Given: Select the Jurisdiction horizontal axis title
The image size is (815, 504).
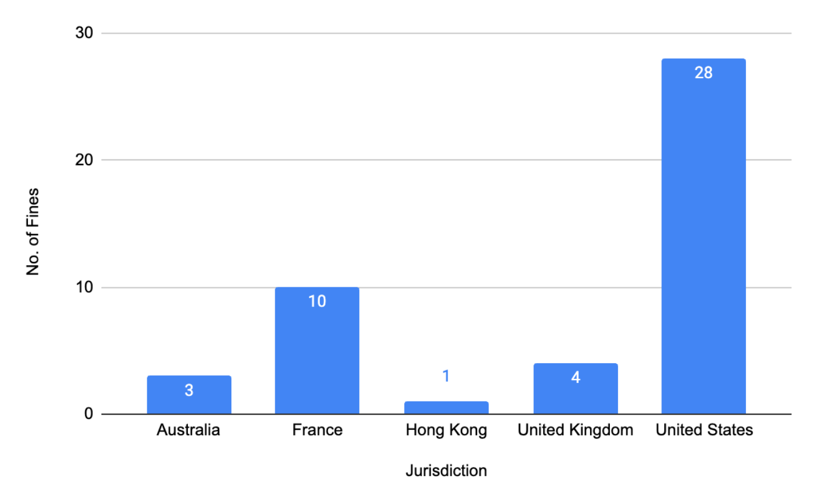Looking at the screenshot, I should (446, 470).
